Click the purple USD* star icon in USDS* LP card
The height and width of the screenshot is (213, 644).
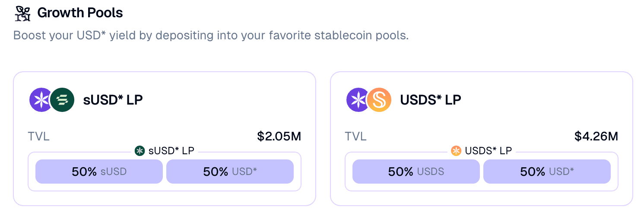[358, 100]
